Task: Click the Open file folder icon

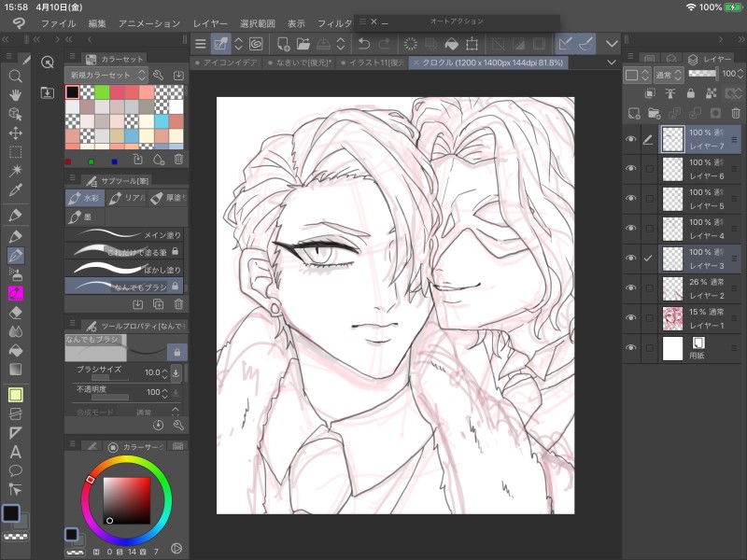Action: pos(303,44)
